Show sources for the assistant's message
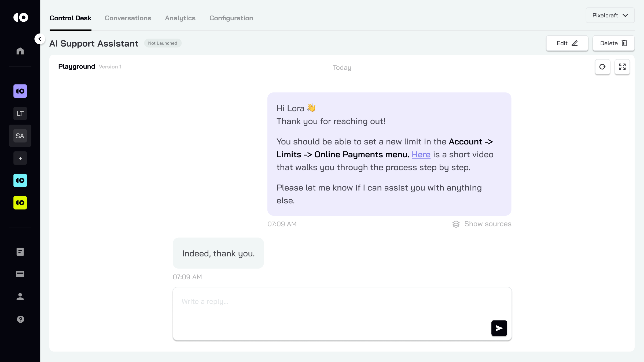 click(488, 224)
